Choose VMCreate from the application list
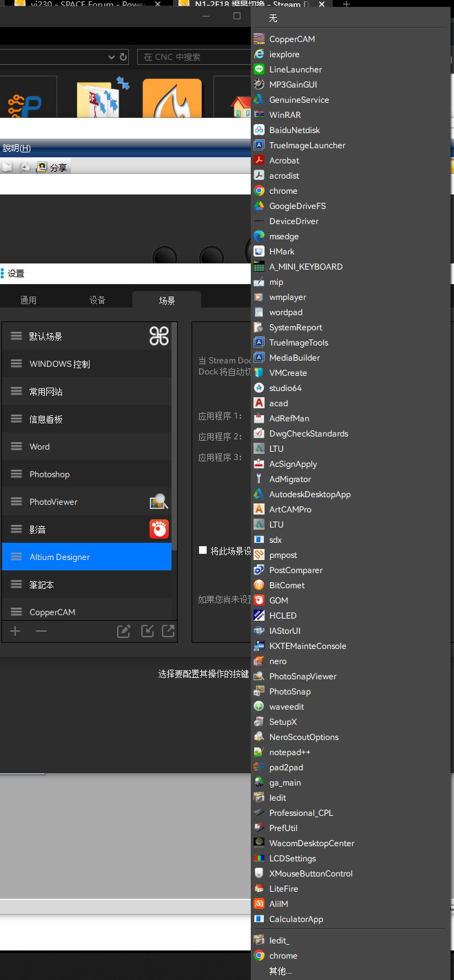The width and height of the screenshot is (454, 980). coord(352,372)
